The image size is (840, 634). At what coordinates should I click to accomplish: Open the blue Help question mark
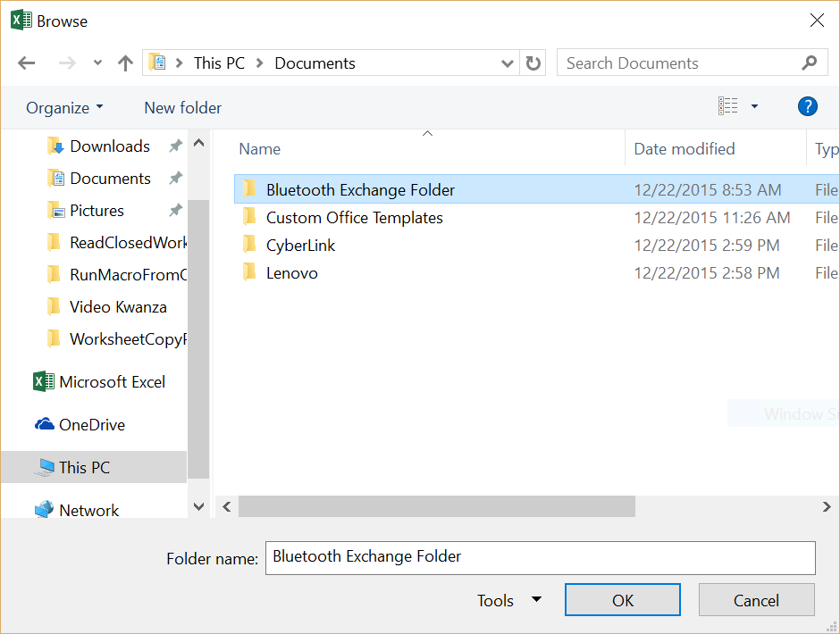pos(807,106)
